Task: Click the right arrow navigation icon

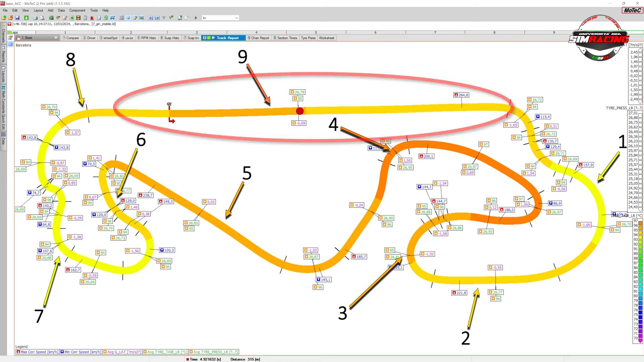Action: click(x=157, y=18)
